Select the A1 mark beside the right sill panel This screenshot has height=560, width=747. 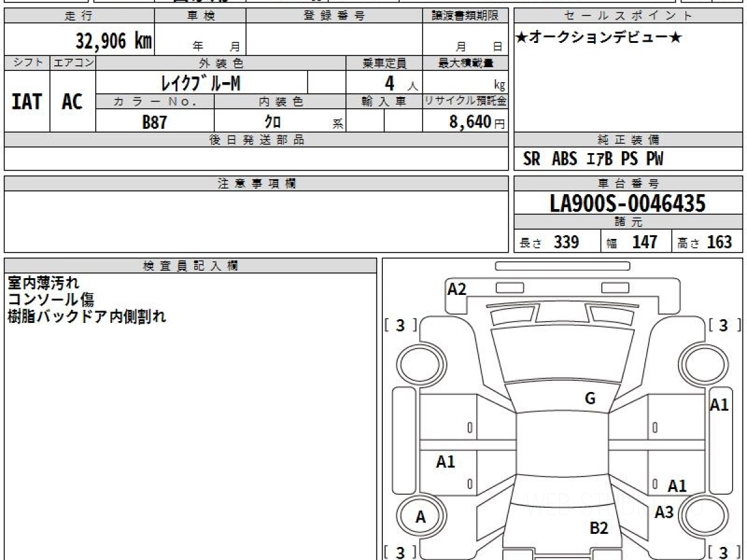(x=720, y=405)
